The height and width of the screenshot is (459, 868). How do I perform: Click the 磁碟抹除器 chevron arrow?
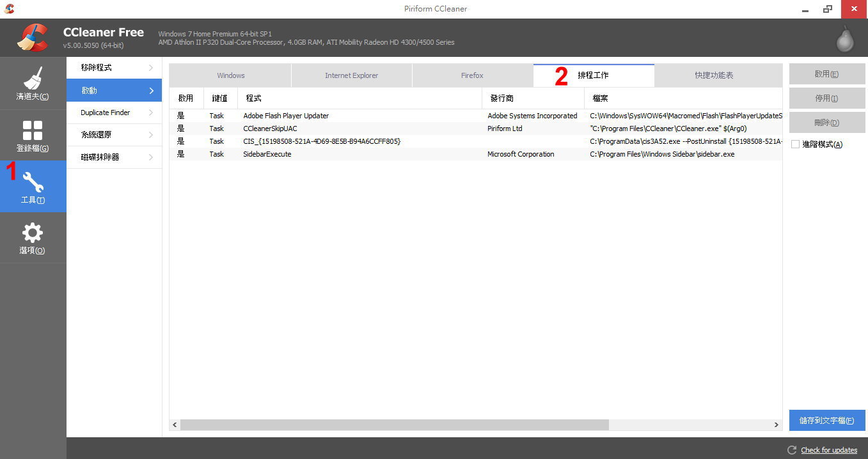151,157
